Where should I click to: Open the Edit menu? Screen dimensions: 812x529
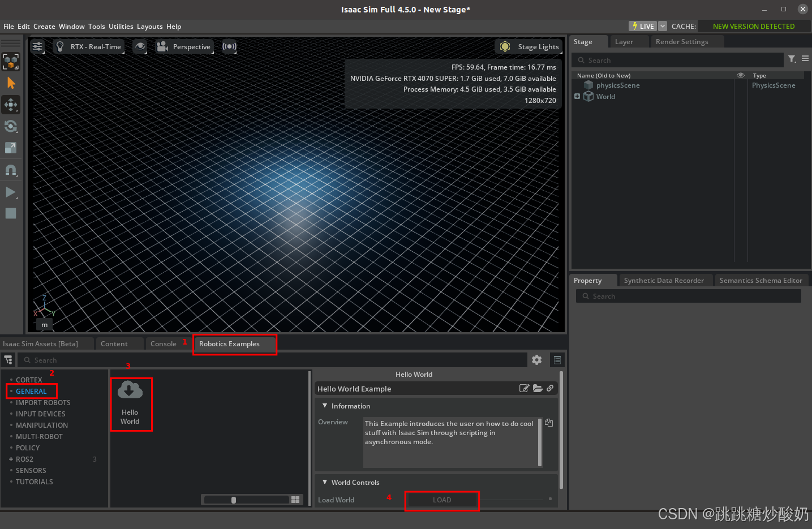[24, 27]
